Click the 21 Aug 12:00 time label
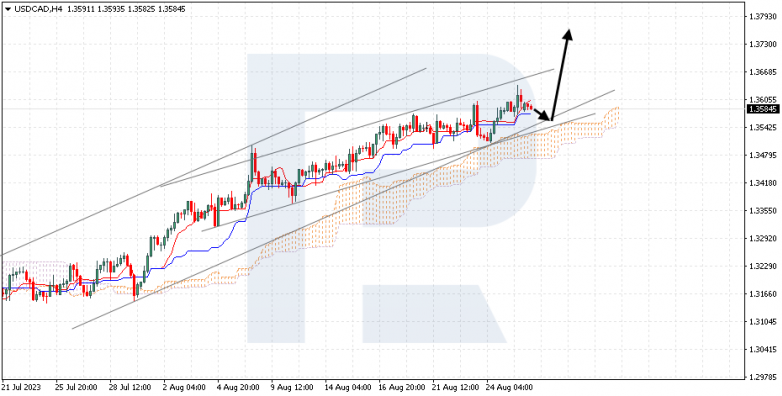The width and height of the screenshot is (782, 396). (455, 388)
